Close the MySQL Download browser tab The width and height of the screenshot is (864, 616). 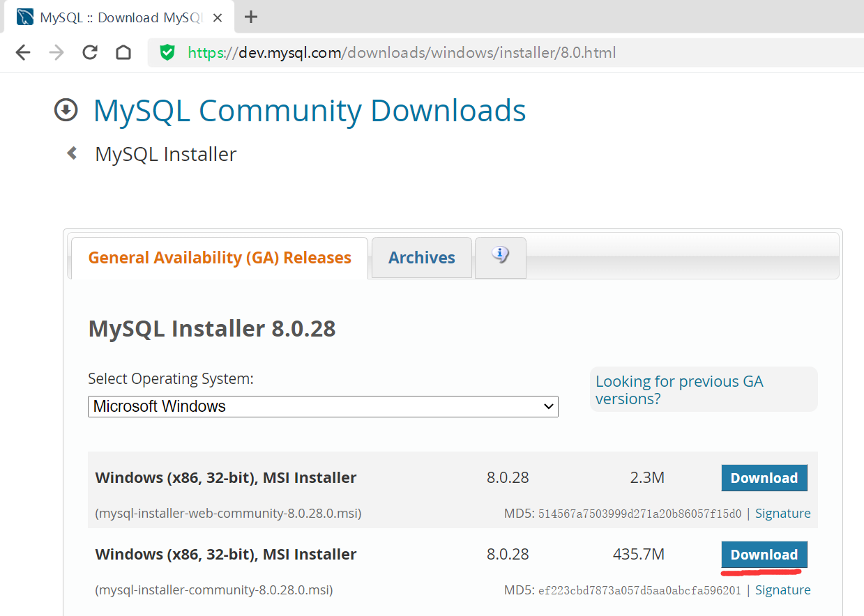click(x=218, y=18)
